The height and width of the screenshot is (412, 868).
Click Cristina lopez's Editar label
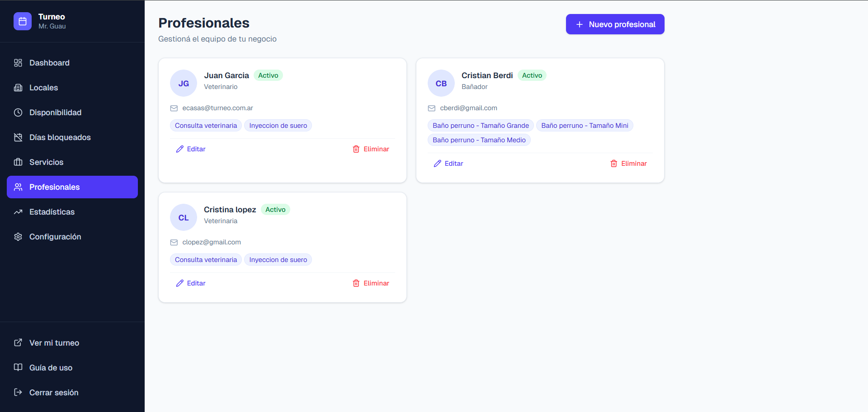(196, 283)
